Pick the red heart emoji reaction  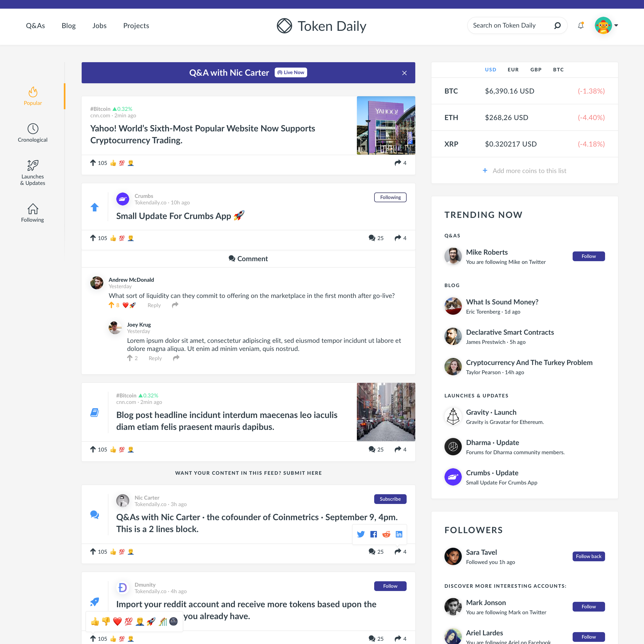pos(117,621)
